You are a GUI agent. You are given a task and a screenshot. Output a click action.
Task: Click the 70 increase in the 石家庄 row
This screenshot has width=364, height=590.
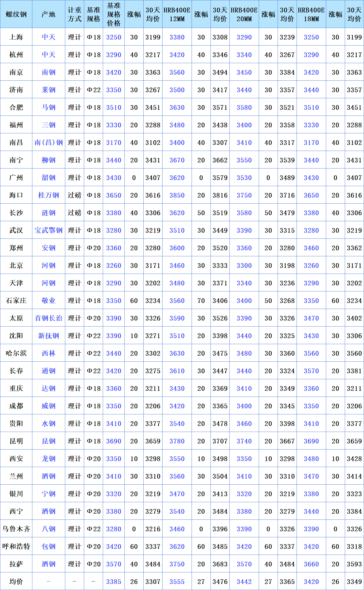click(x=201, y=300)
